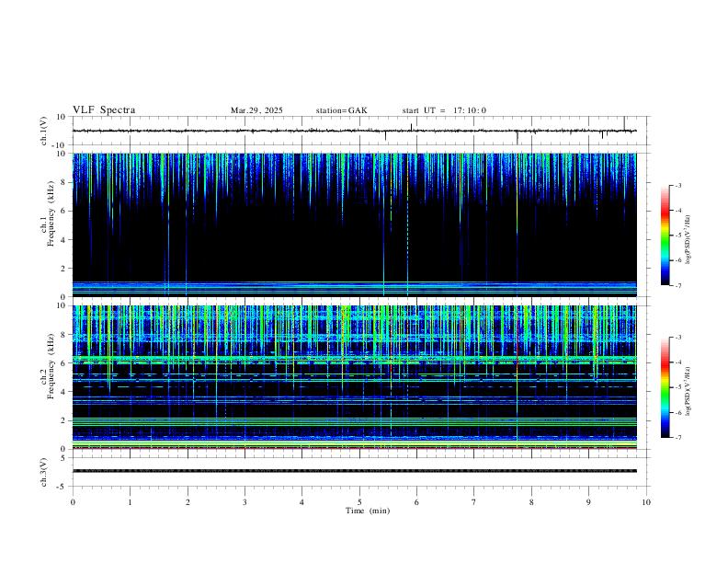The width and height of the screenshot is (728, 563).
Task: Click the ch.1 colorbar log(PSD) title
Action: (688, 239)
